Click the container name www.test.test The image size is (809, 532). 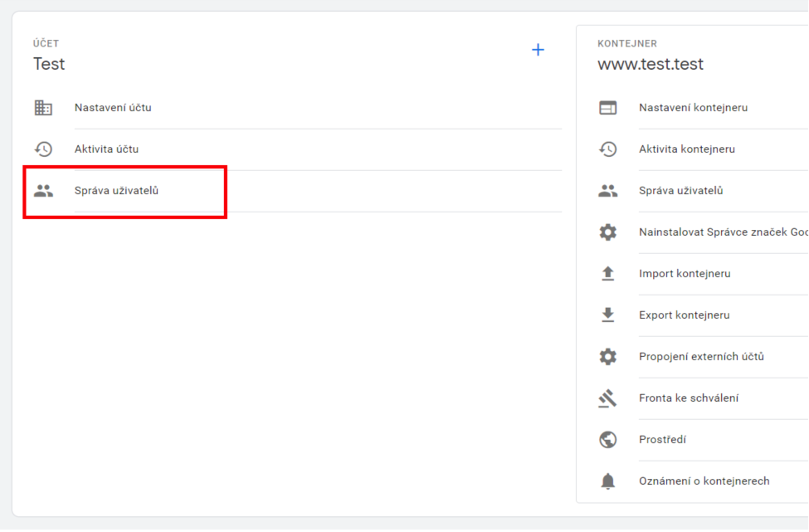pyautogui.click(x=650, y=64)
